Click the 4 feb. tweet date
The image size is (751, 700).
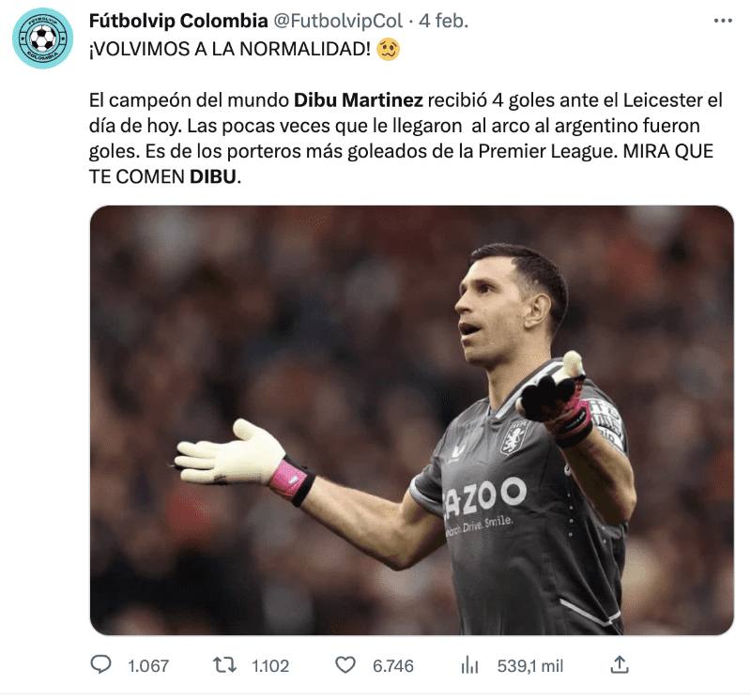(x=443, y=21)
